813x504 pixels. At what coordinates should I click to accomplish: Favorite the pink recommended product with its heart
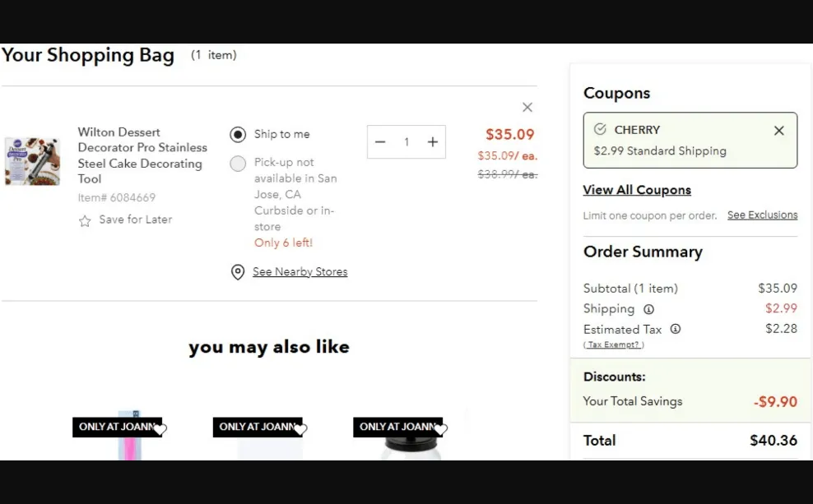point(160,429)
